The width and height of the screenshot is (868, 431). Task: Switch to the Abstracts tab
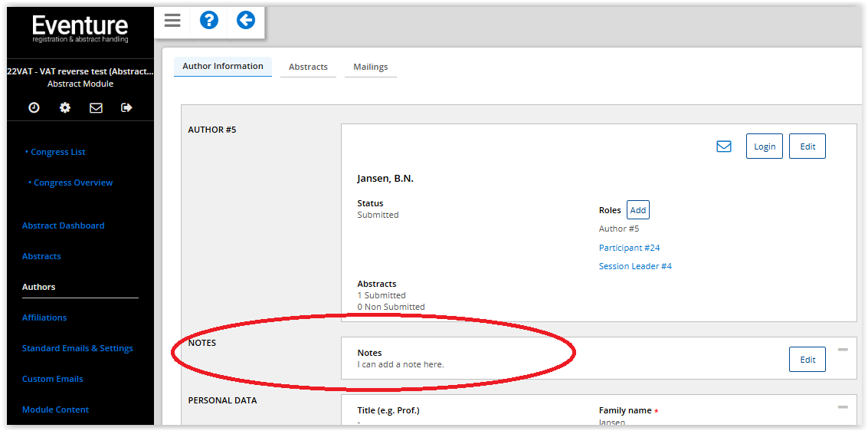308,67
